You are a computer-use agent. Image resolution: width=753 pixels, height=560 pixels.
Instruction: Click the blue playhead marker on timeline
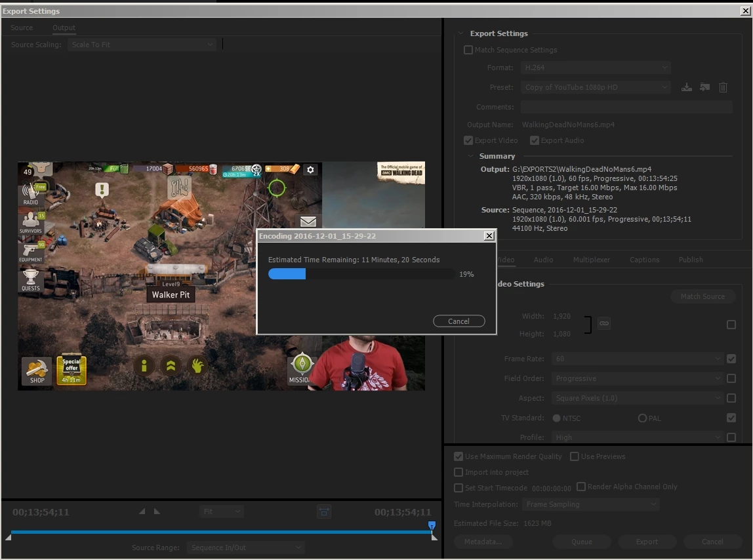tap(432, 525)
